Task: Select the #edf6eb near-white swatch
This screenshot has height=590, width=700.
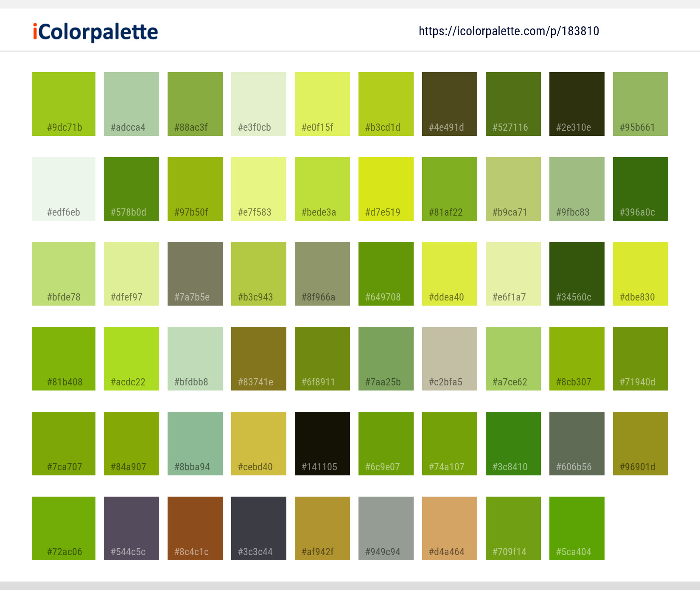Action: (64, 189)
